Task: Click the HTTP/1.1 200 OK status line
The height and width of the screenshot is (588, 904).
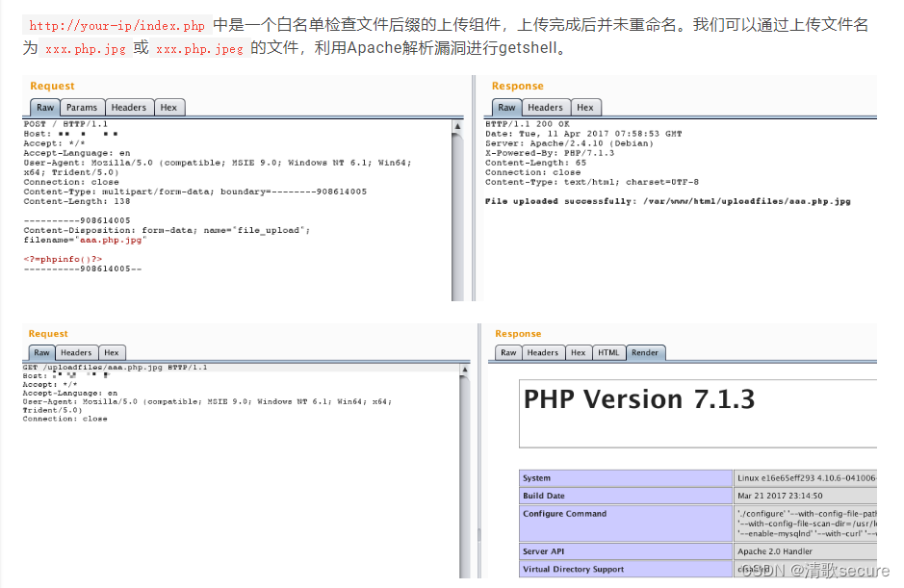Action: (x=528, y=124)
